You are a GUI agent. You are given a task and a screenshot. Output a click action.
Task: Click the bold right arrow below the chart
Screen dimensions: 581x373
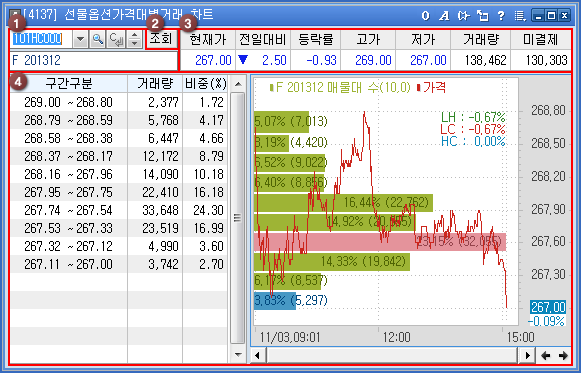point(563,356)
